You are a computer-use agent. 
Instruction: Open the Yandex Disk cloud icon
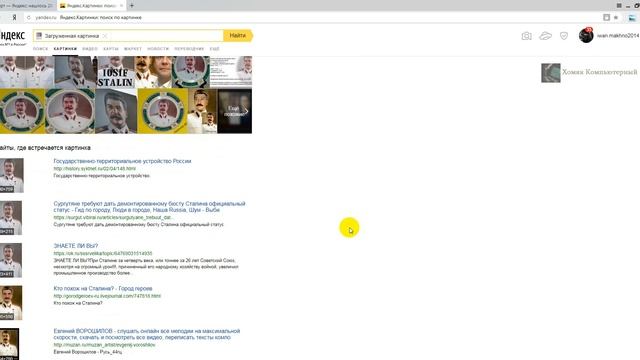tap(545, 36)
